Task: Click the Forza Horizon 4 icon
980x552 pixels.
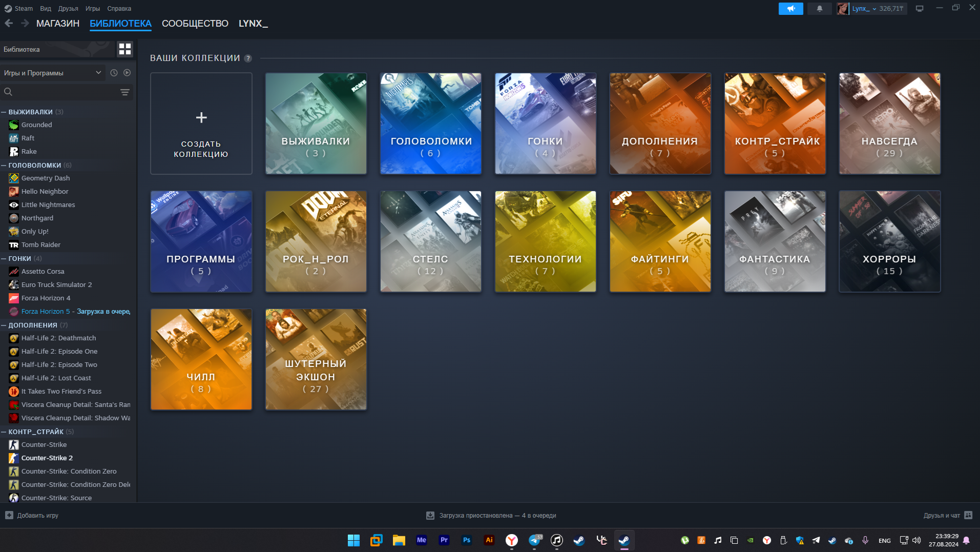Action: click(x=14, y=298)
